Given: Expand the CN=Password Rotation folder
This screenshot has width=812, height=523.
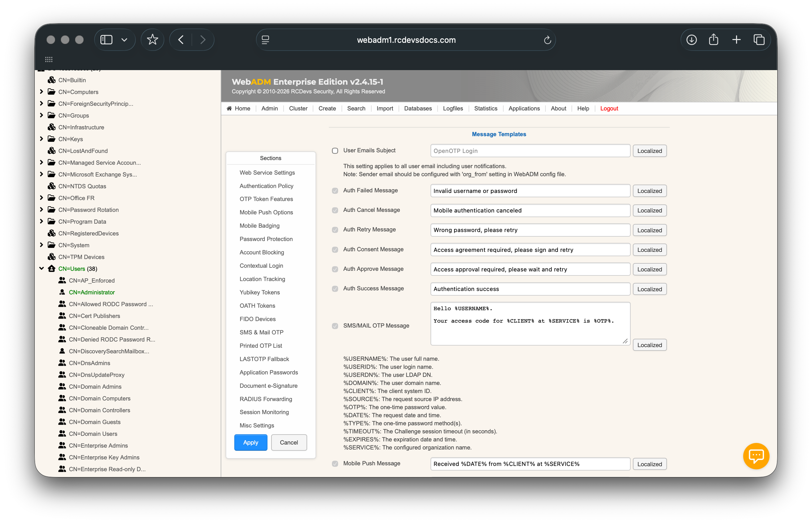Looking at the screenshot, I should [x=42, y=209].
